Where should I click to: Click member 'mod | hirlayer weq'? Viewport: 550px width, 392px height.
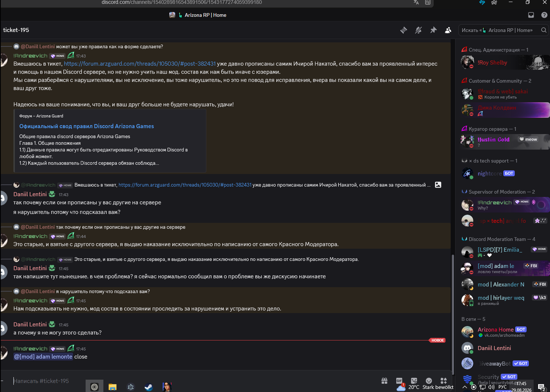505,300
